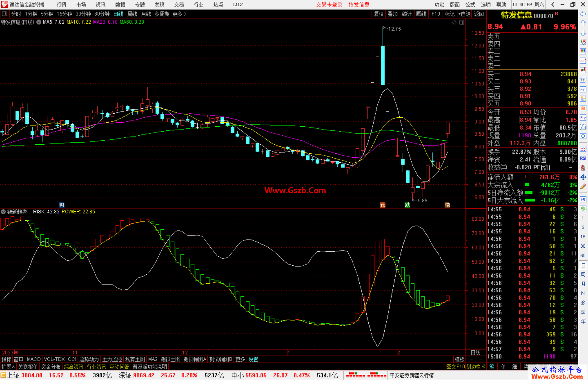Toggle the 细 detail tab in panel

point(514,367)
